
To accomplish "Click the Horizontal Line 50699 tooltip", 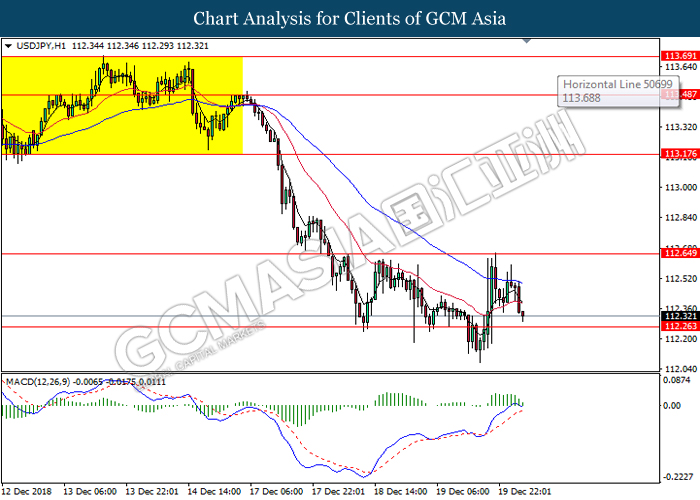I will [x=618, y=91].
